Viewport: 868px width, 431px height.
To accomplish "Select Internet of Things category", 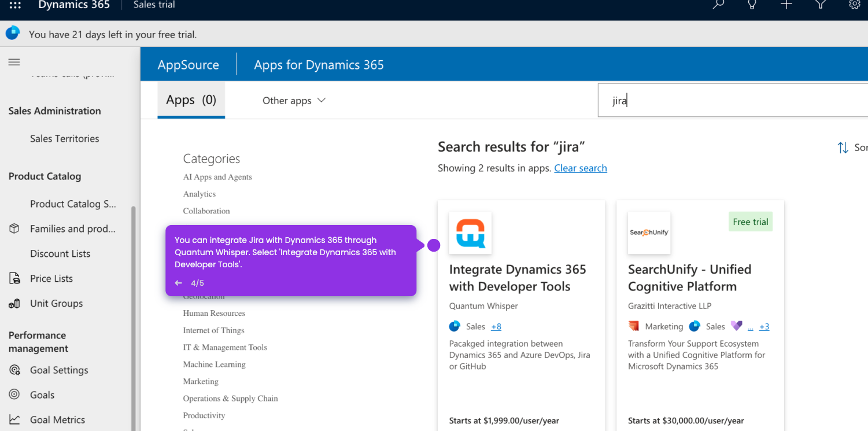I will 213,330.
